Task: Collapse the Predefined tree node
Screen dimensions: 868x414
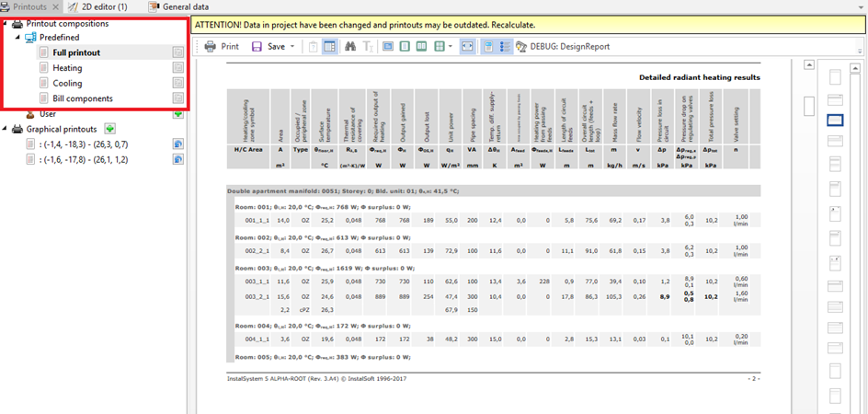Action: (18, 38)
